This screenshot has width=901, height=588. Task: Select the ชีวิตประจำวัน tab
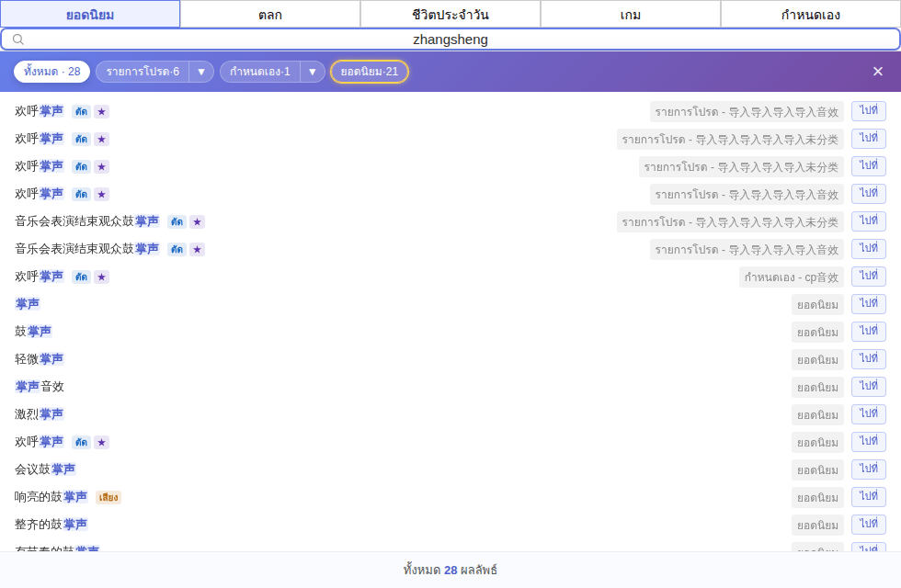450,15
